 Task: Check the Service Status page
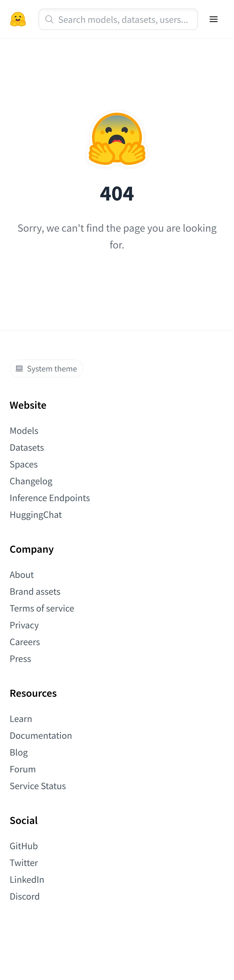click(x=38, y=786)
